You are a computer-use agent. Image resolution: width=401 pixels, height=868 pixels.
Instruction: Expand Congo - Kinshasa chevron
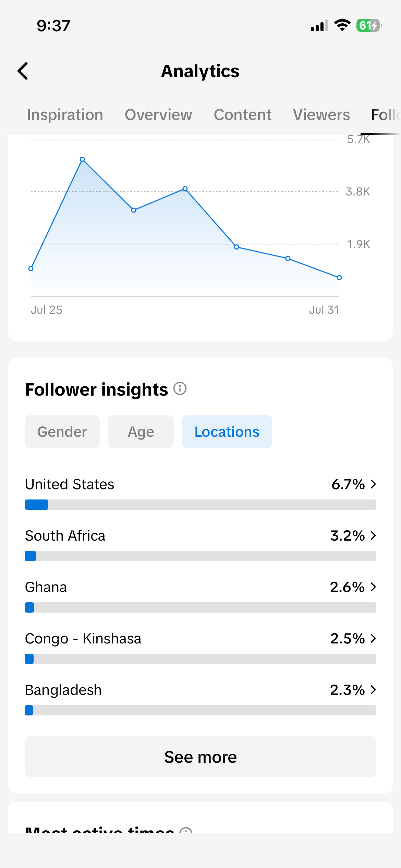point(374,638)
